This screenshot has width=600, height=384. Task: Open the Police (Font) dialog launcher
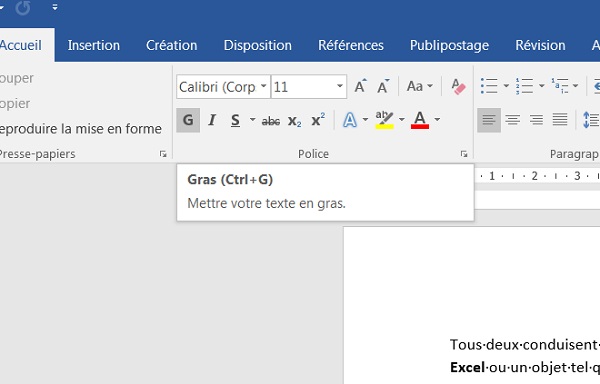(464, 154)
